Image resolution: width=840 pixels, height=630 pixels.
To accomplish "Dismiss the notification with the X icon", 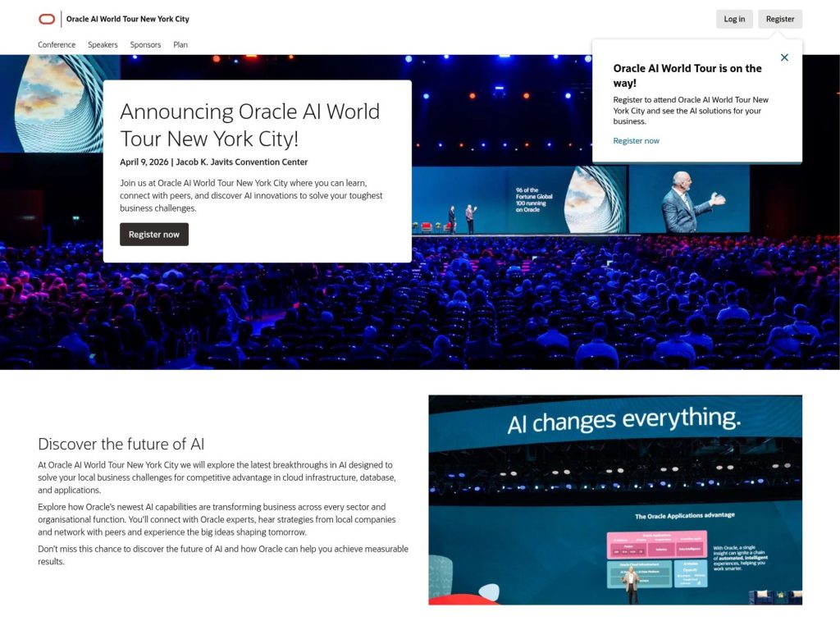I will (x=784, y=57).
